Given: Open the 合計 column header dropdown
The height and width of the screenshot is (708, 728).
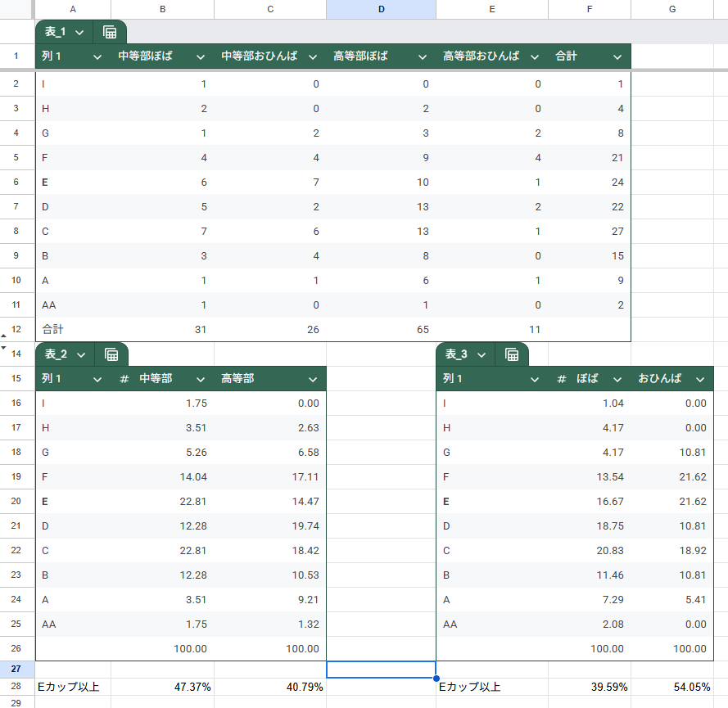Looking at the screenshot, I should coord(618,56).
